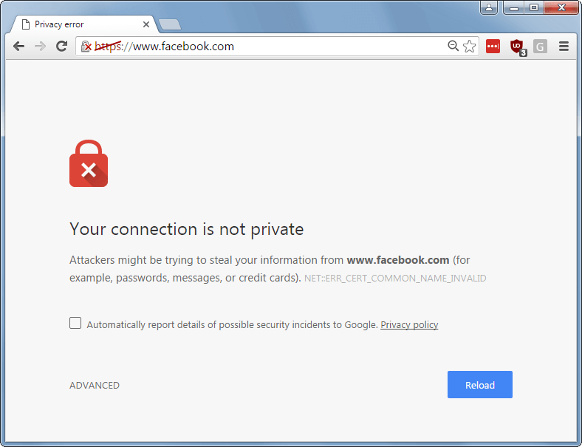The image size is (583, 447).
Task: Open the uBlock Origin shield extension
Action: 518,47
